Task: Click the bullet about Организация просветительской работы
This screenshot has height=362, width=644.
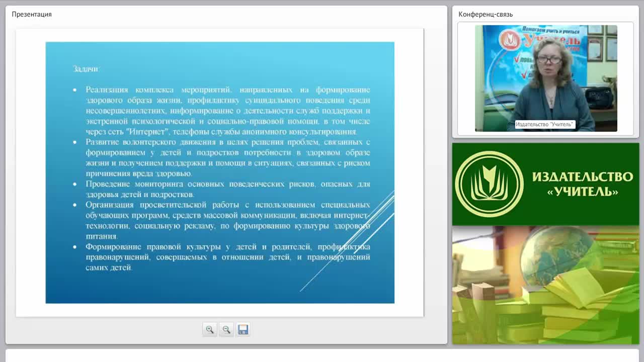Action: [x=227, y=220]
